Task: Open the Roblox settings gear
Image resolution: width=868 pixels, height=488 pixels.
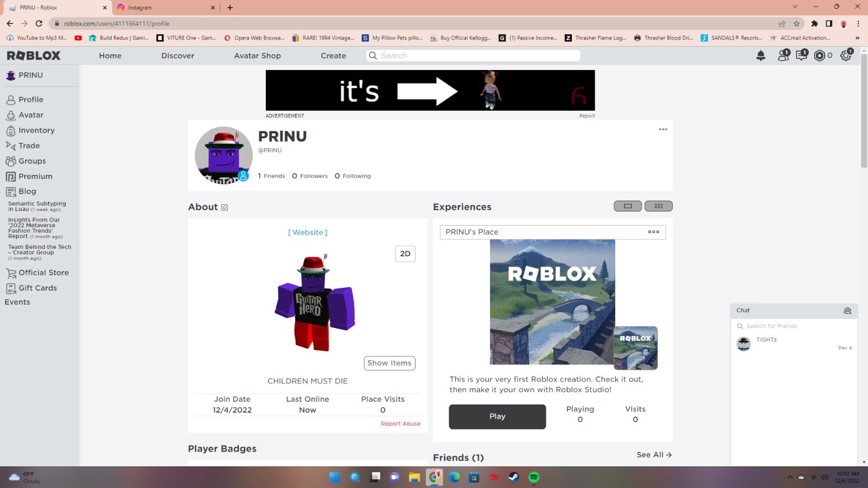Action: click(x=845, y=55)
